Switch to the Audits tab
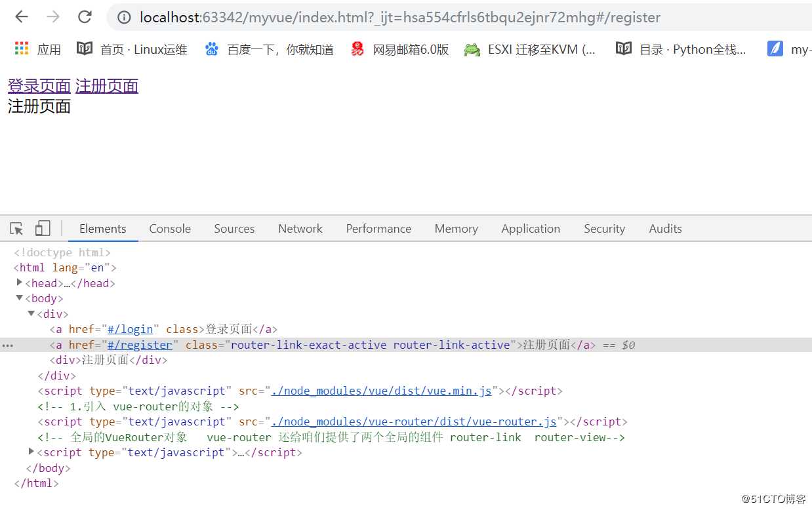 [x=665, y=229]
